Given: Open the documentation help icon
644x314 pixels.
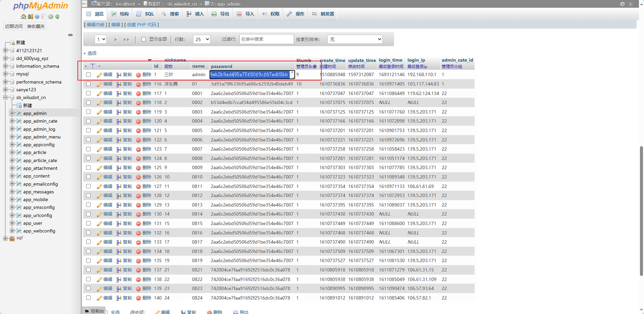Looking at the screenshot, I should point(37,17).
